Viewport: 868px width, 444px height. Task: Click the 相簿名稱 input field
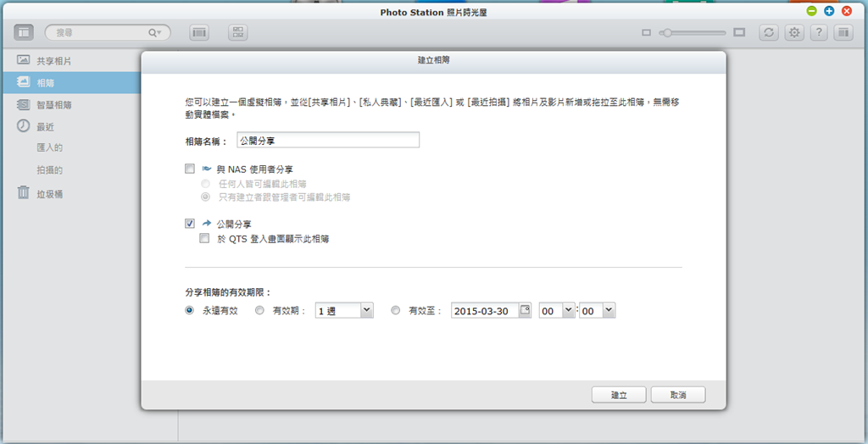point(328,140)
